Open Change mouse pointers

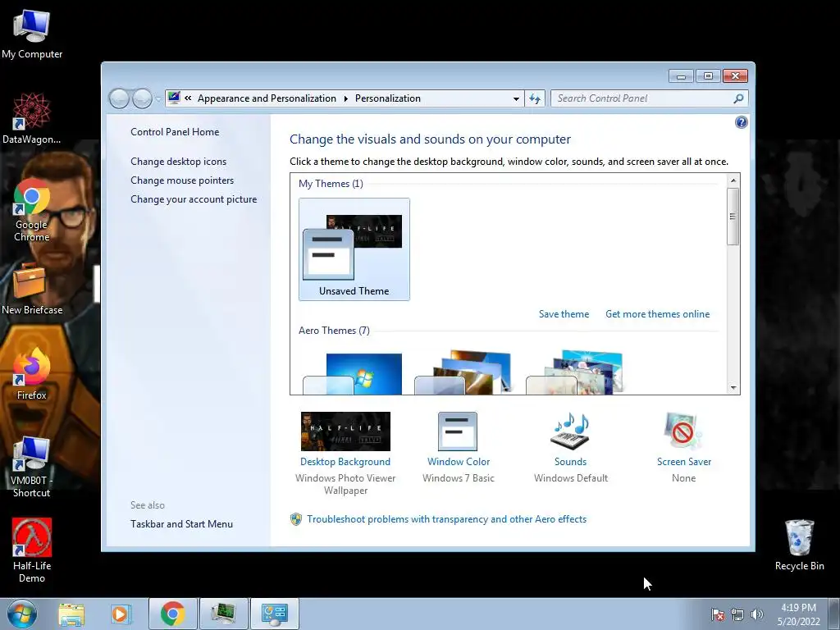click(x=182, y=180)
